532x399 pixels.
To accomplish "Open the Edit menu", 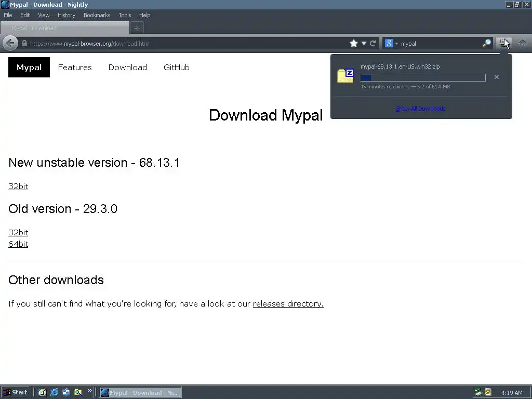I will 25,15.
